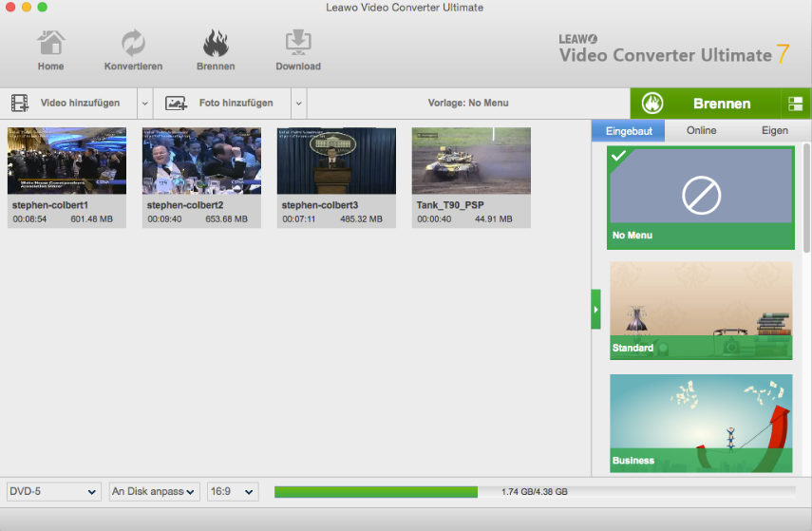This screenshot has width=812, height=531.
Task: Expand the Video hinzufügen dropdown arrow
Action: [145, 104]
